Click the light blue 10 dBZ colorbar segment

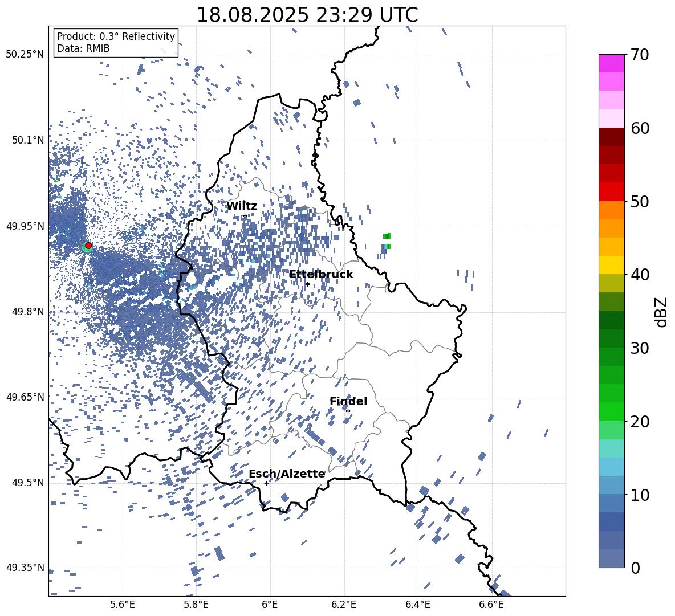tap(611, 485)
